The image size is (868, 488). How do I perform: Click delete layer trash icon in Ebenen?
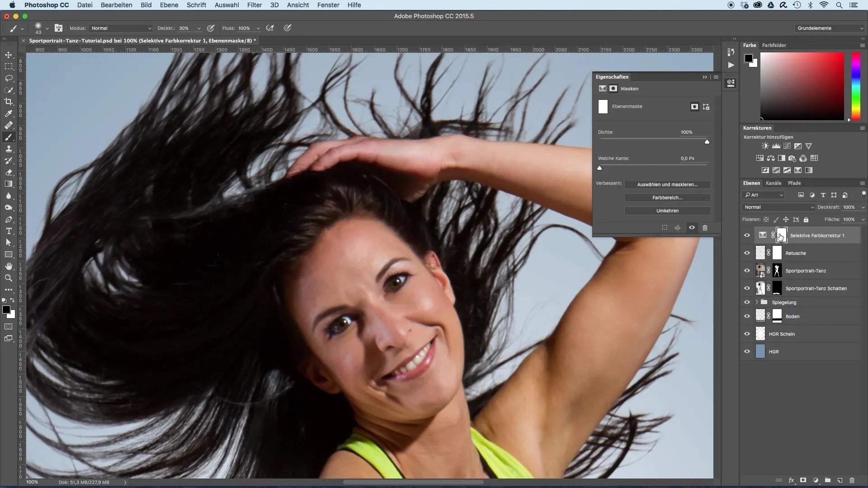point(852,480)
